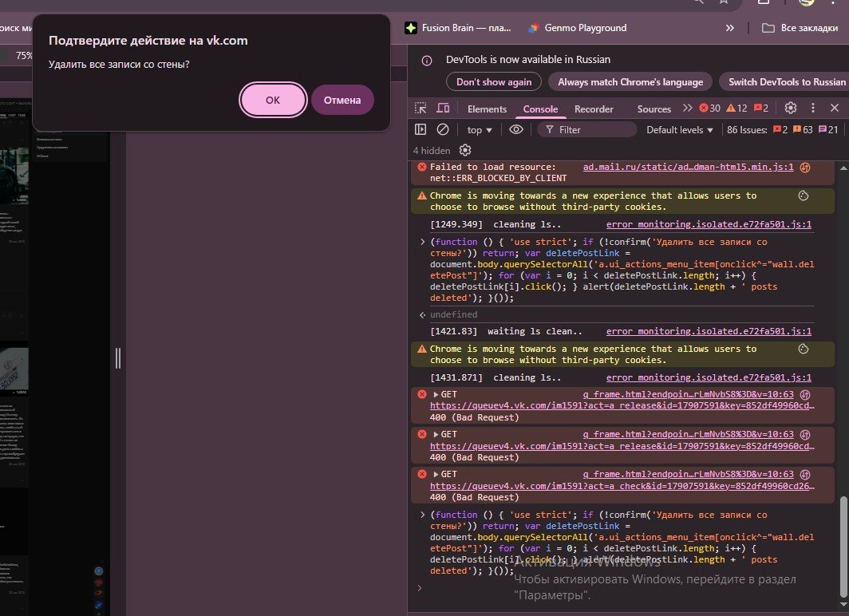Click console scrollbar up arrow
The height and width of the screenshot is (616, 849).
[x=843, y=168]
